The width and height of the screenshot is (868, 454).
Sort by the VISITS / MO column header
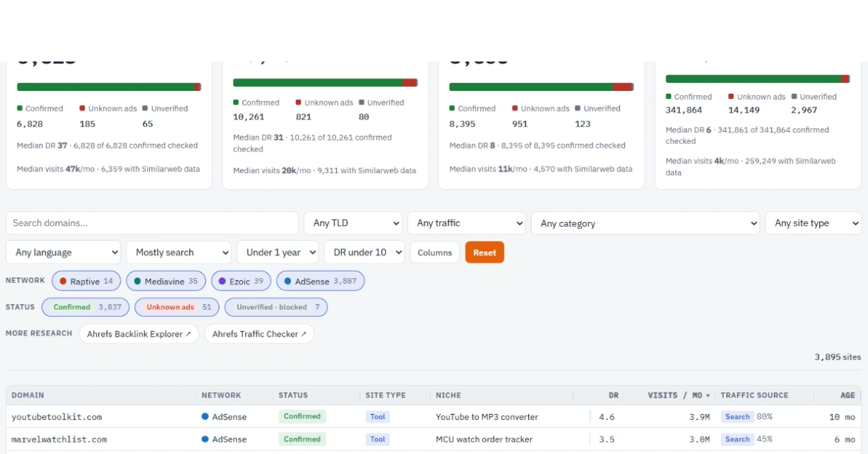pos(679,395)
